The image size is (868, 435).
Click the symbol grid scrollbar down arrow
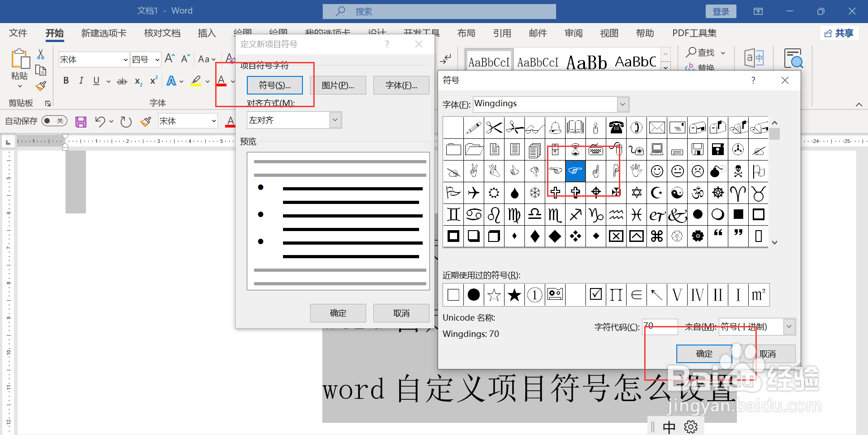click(774, 242)
